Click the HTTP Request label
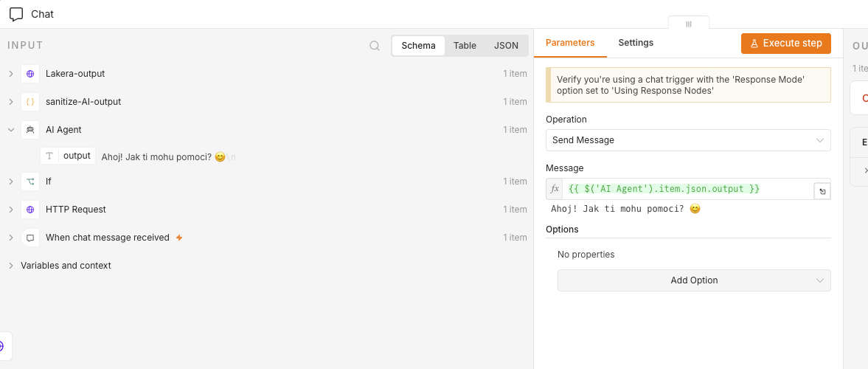The height and width of the screenshot is (369, 868). (76, 210)
